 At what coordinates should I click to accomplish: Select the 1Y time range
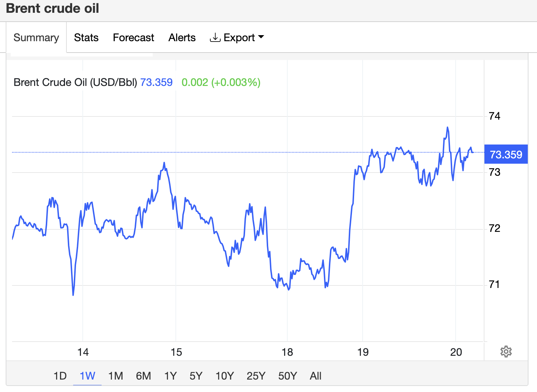pyautogui.click(x=170, y=376)
